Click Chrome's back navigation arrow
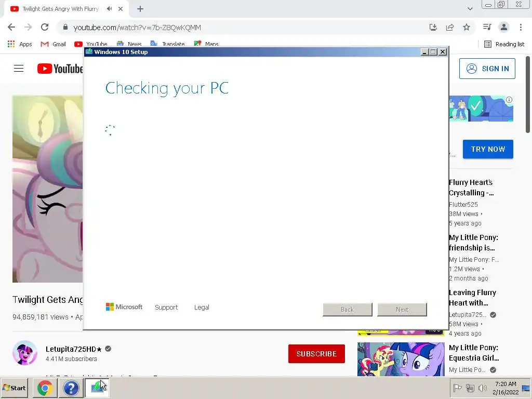This screenshot has height=399, width=532. [11, 27]
